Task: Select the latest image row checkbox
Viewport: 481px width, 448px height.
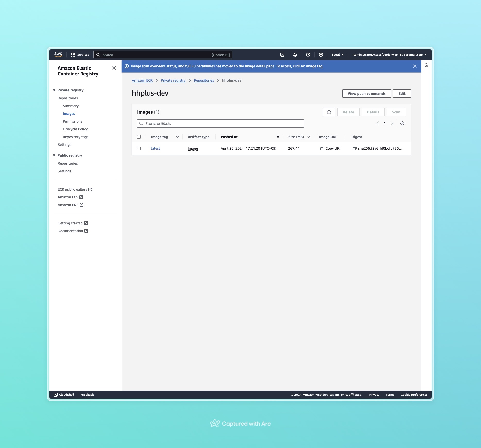Action: pyautogui.click(x=139, y=148)
